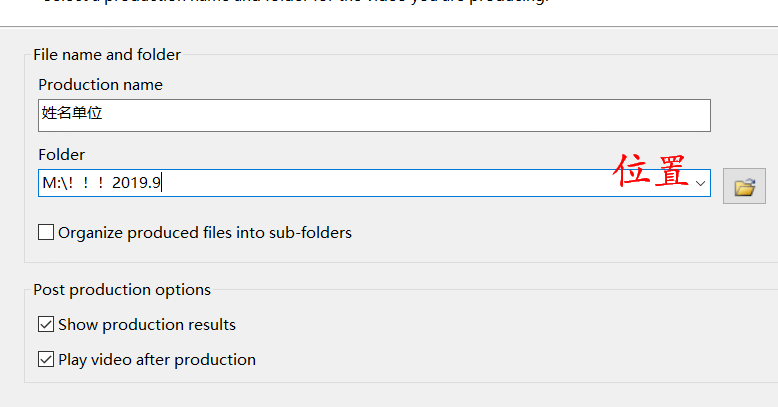Click the Production name label
778x407 pixels.
(100, 85)
